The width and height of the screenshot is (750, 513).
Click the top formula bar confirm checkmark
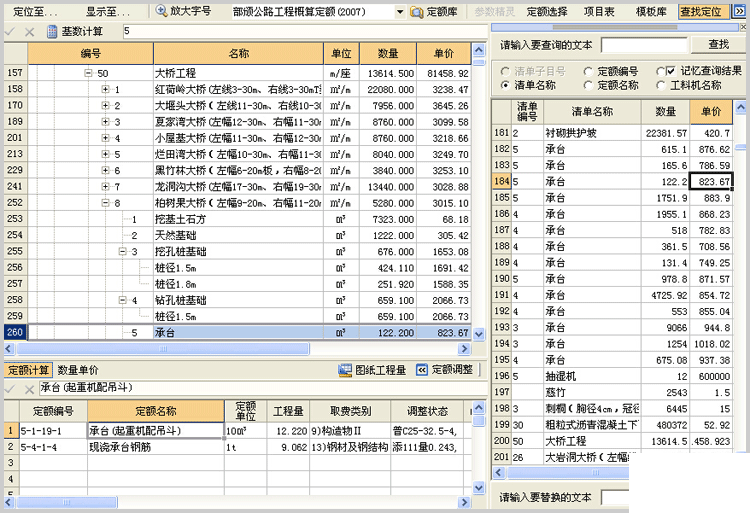pos(10,32)
